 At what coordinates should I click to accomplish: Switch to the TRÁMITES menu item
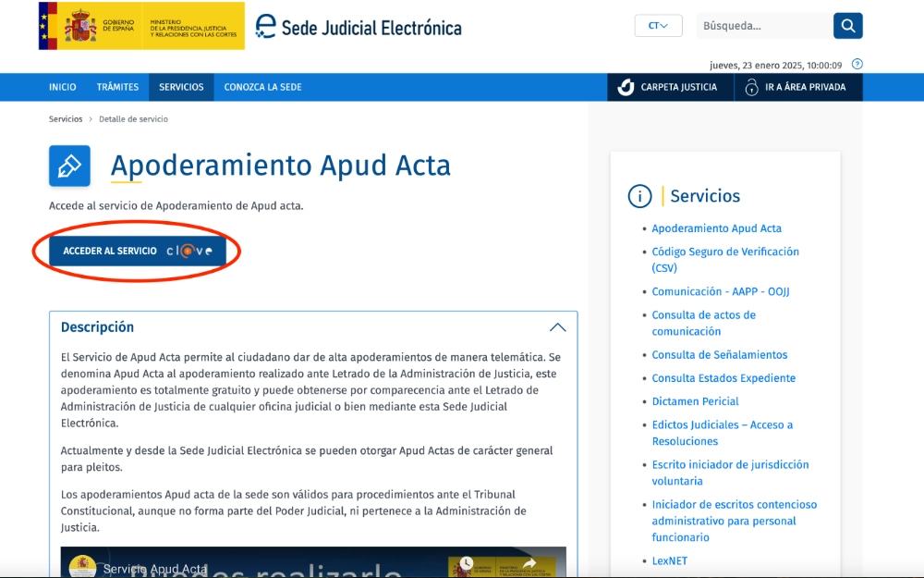[117, 87]
